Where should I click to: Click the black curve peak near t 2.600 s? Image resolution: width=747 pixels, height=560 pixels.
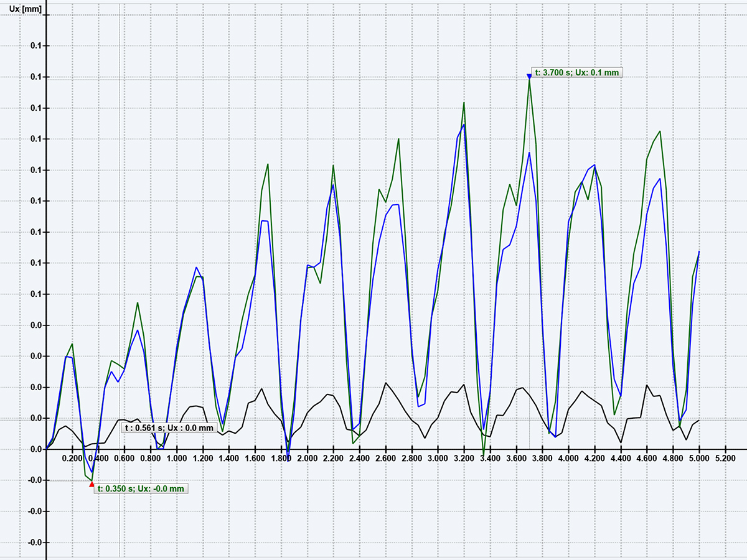[x=387, y=384]
